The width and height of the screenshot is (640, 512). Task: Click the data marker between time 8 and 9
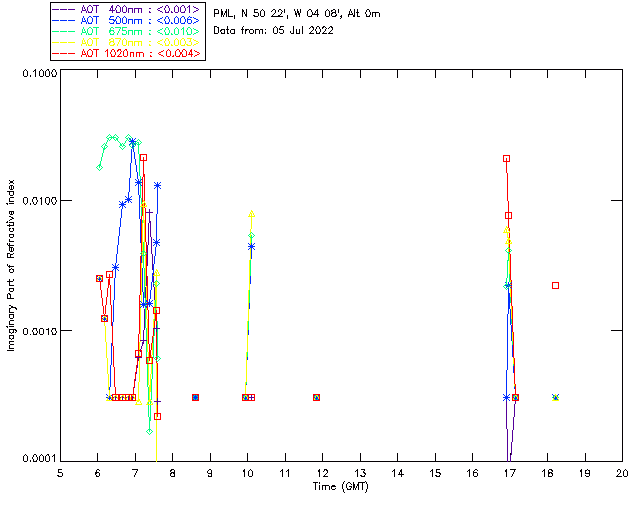click(195, 397)
